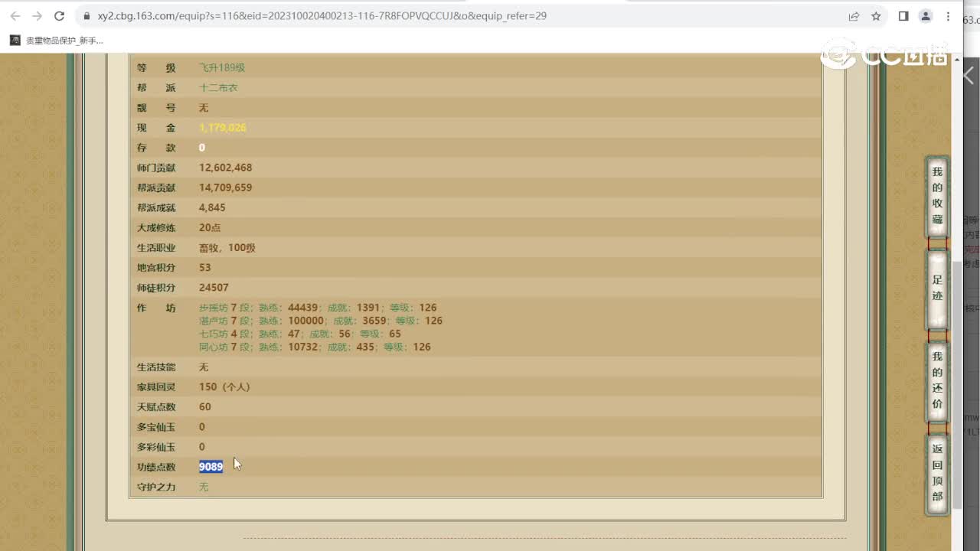The height and width of the screenshot is (551, 980).
Task: Open 足迹 side button
Action: click(937, 289)
